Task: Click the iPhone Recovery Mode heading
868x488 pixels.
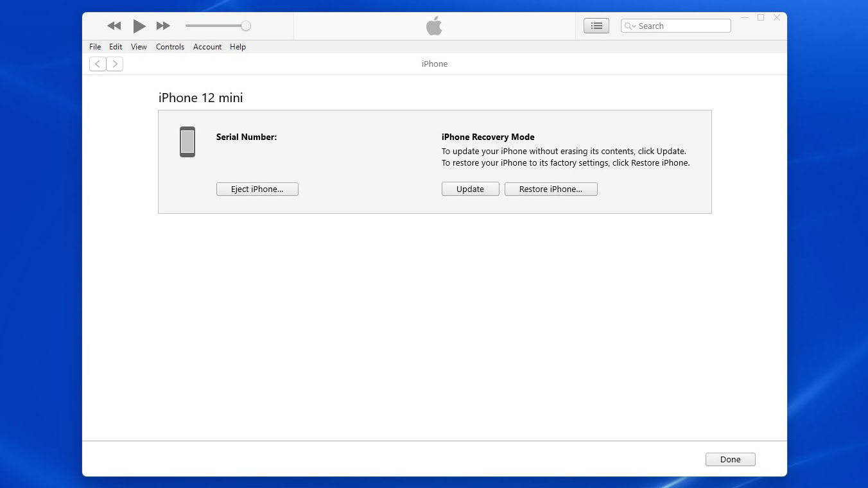Action: point(488,137)
